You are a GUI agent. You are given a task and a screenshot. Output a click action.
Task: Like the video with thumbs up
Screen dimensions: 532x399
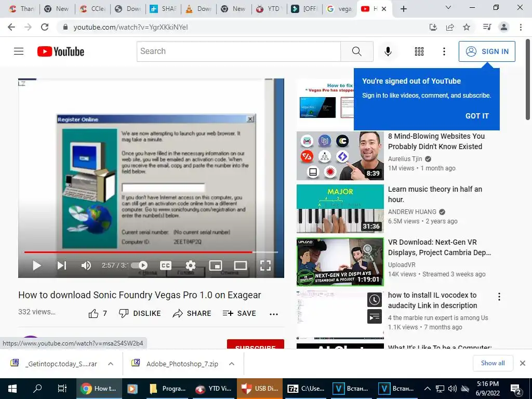[97, 313]
